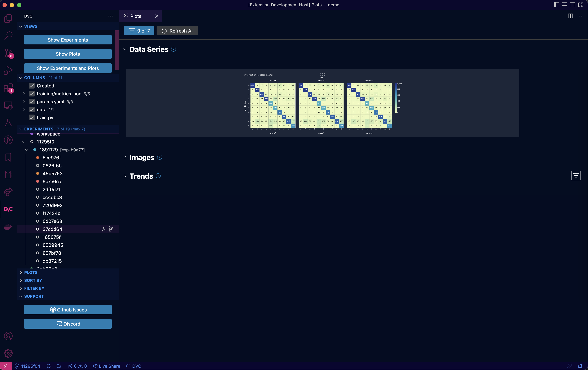588x370 pixels.
Task: Open the plots vertical filter icon on the right
Action: (576, 175)
